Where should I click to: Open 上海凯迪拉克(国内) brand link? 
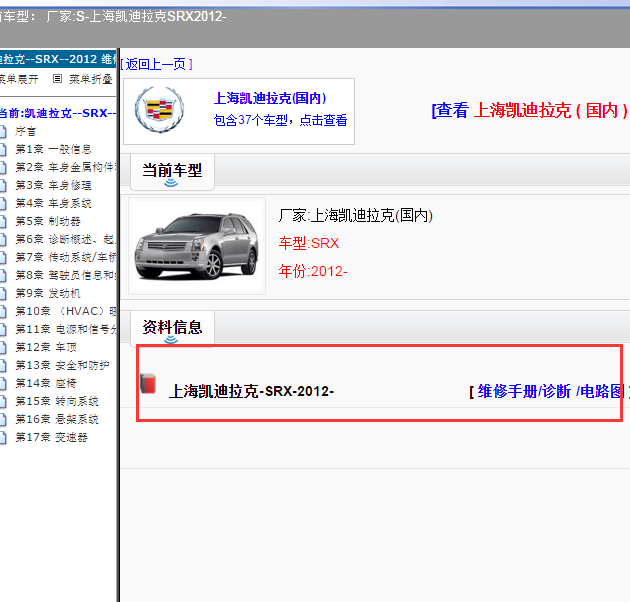(x=270, y=98)
